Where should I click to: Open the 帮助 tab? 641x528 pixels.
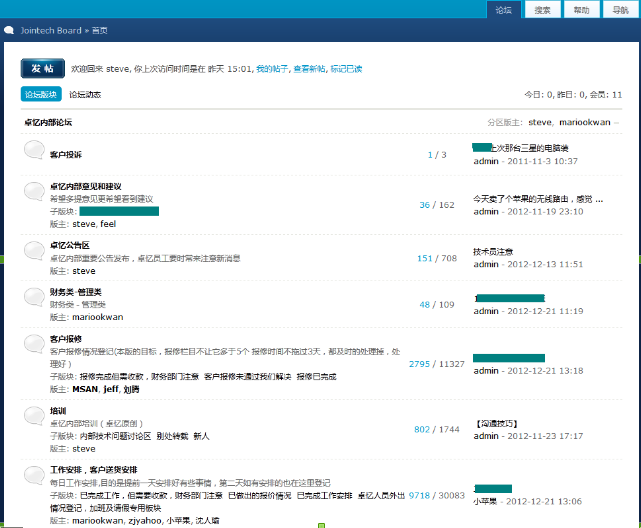(x=581, y=10)
